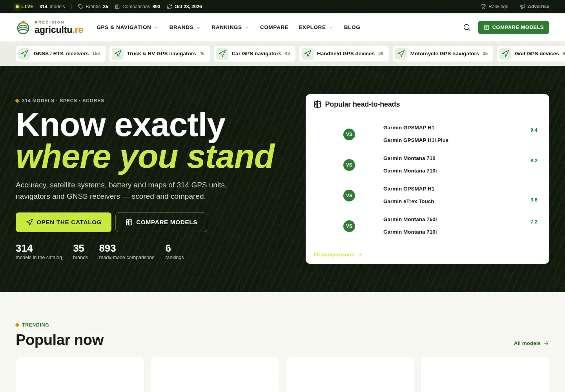The height and width of the screenshot is (392, 565).
Task: Click the 893 ready-made comparisons stat
Action: (x=127, y=252)
